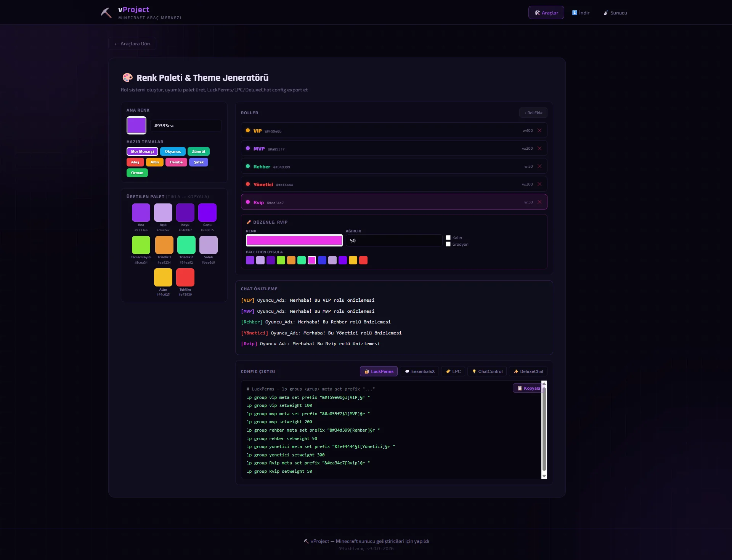Click the MVP role purple dot
The image size is (732, 560).
pos(248,148)
